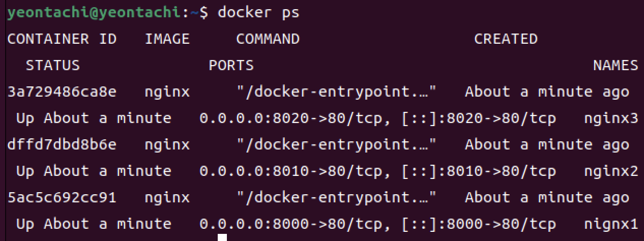Click the IPv6 mapping [::]:8000->80/tcp

(478, 224)
